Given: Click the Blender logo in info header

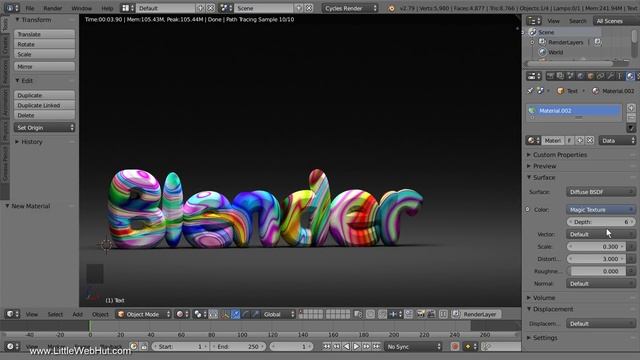Looking at the screenshot, I should 391,8.
